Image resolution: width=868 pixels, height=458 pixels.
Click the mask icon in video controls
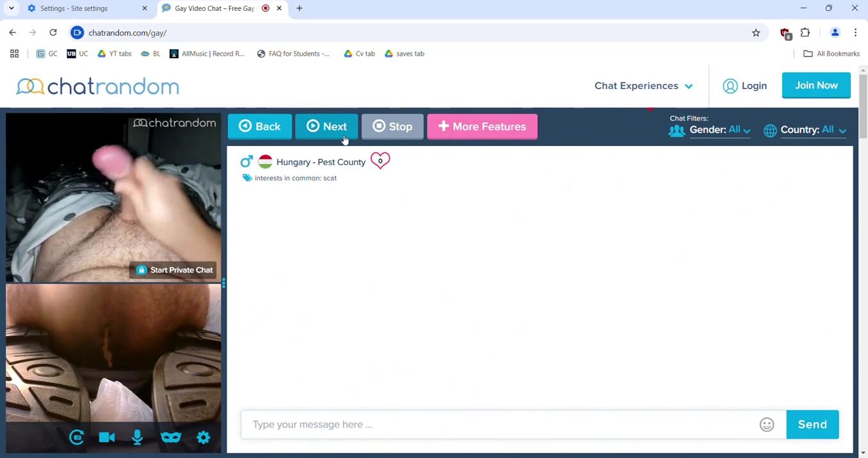[171, 438]
